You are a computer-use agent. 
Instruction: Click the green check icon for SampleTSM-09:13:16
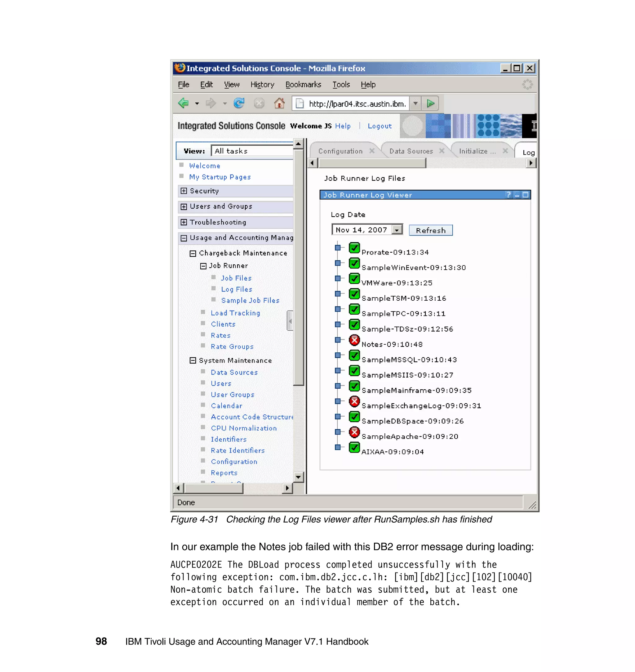[x=354, y=294]
